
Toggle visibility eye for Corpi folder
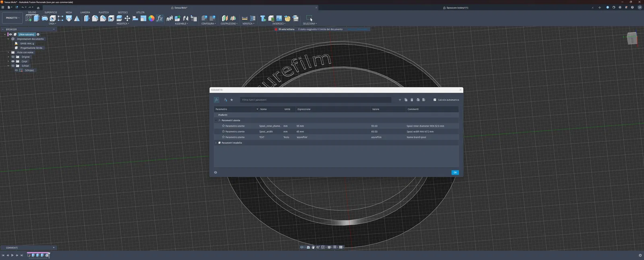[x=13, y=61]
